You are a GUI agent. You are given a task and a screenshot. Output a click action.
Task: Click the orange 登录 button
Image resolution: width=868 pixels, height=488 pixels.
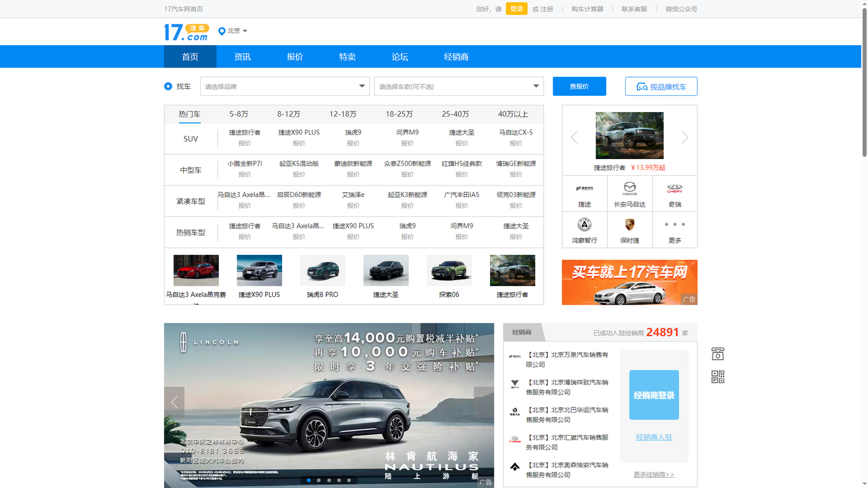coord(517,8)
